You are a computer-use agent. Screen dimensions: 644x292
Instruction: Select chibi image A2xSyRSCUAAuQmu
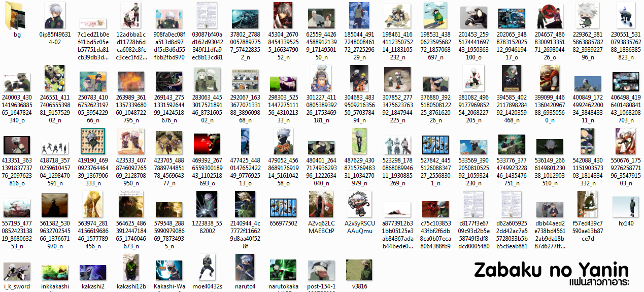pos(359,205)
